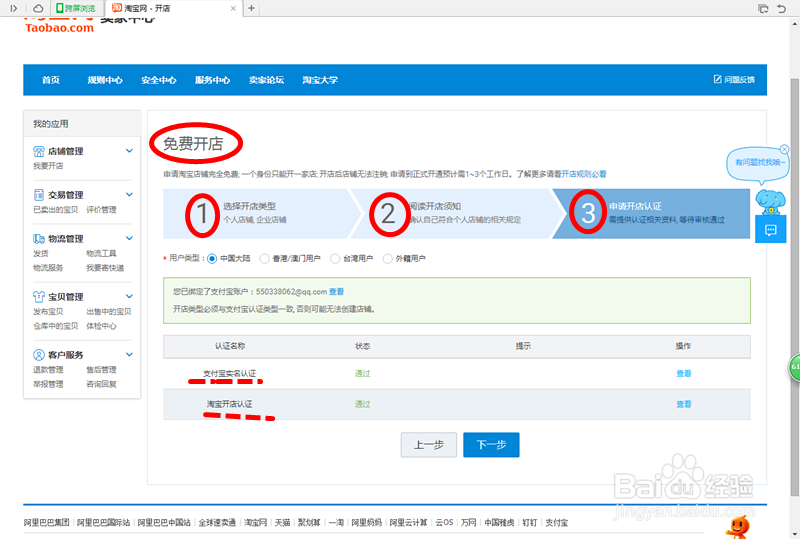Image resolution: width=800 pixels, height=539 pixels.
Task: Click 天猫 footer link
Action: pos(282,522)
